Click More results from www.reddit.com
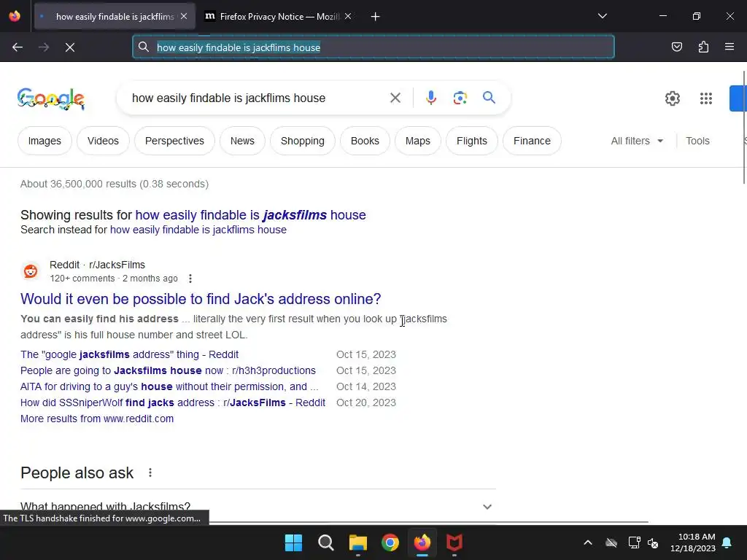 (97, 419)
